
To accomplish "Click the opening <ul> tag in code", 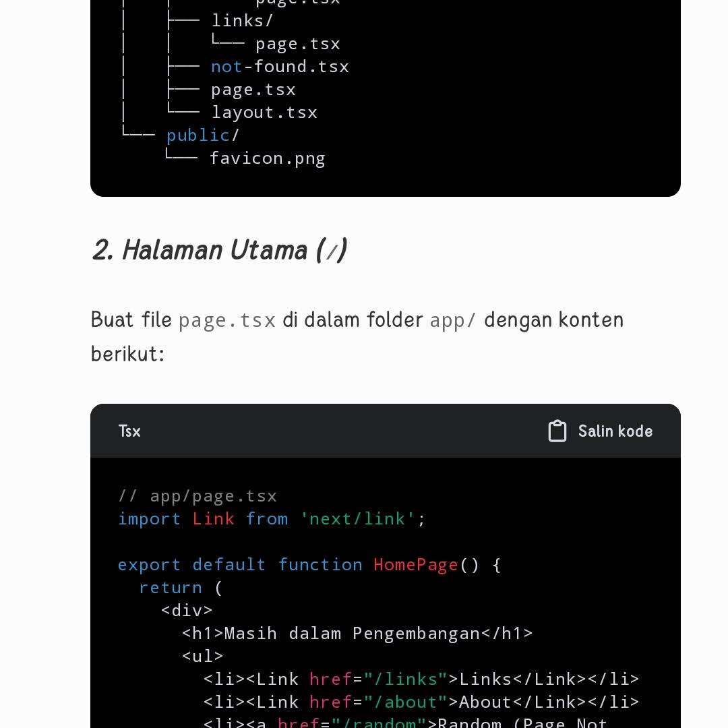I will click(202, 657).
